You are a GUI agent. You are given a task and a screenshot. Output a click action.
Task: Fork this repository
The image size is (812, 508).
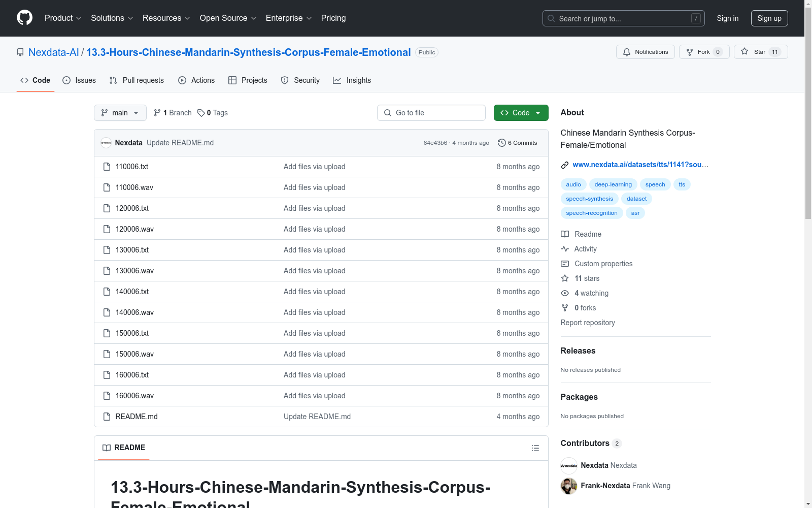[x=704, y=52]
